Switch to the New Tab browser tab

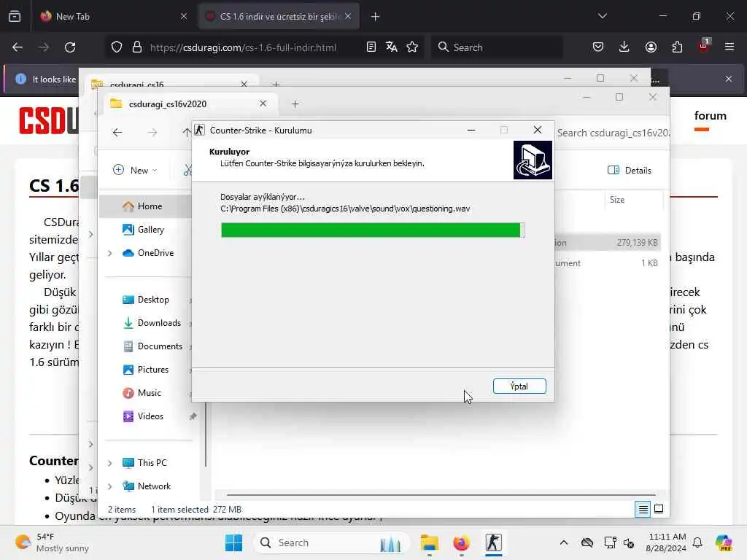tap(112, 16)
